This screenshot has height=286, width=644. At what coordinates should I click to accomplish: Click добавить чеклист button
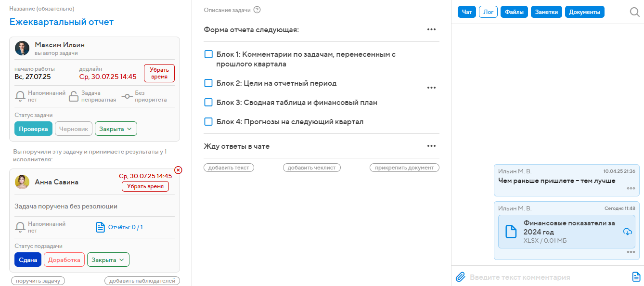point(312,168)
